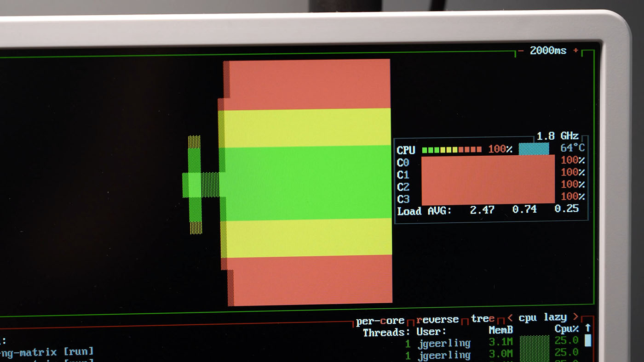Click the C1 core label
This screenshot has height=362, width=644.
pyautogui.click(x=403, y=175)
